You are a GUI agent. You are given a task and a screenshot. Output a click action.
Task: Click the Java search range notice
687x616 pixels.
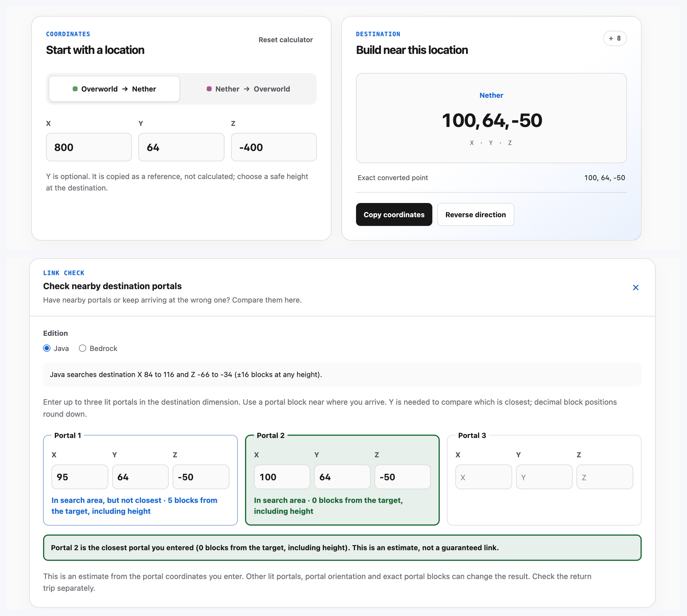(342, 374)
